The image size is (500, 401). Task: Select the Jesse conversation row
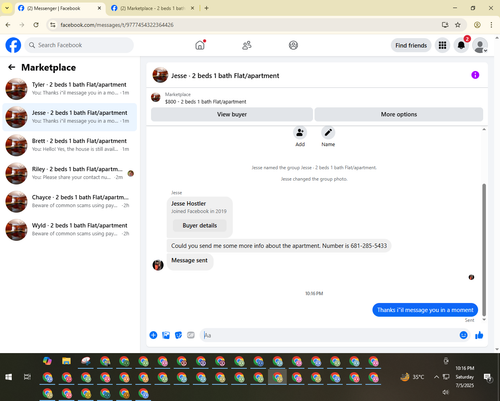pos(70,117)
